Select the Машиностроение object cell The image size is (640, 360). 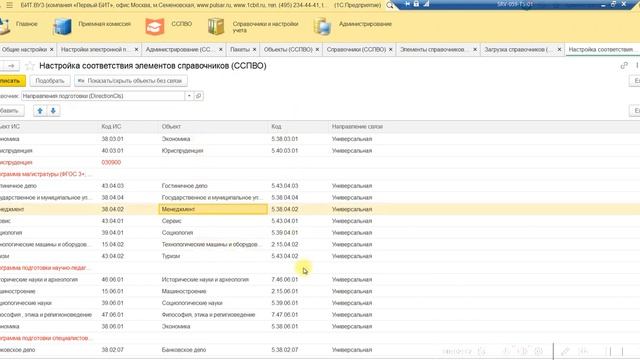click(213, 291)
